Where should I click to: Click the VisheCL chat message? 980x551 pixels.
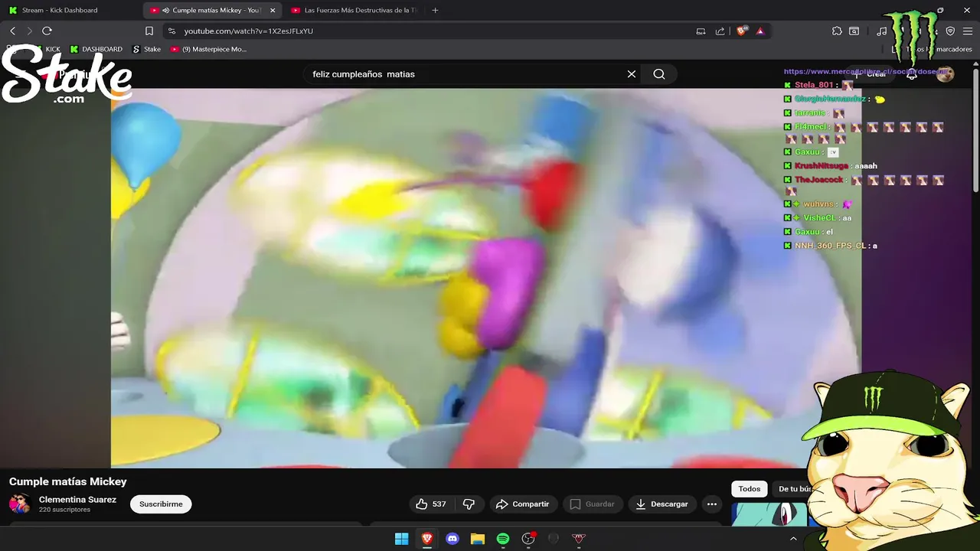click(818, 218)
